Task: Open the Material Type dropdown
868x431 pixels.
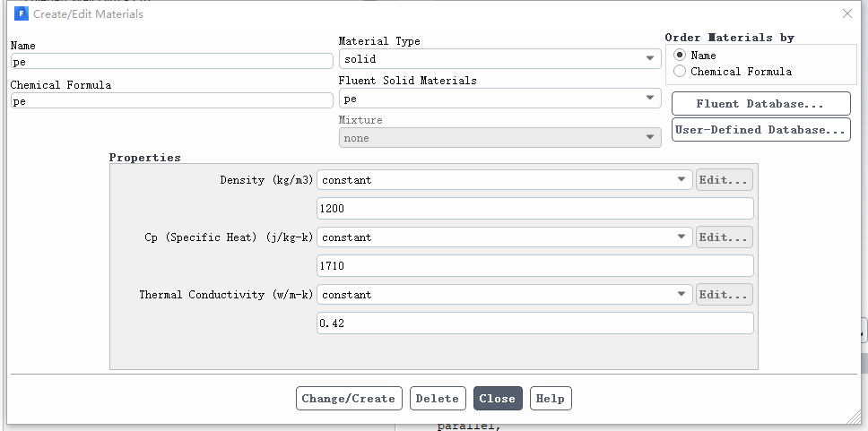Action: click(x=499, y=58)
